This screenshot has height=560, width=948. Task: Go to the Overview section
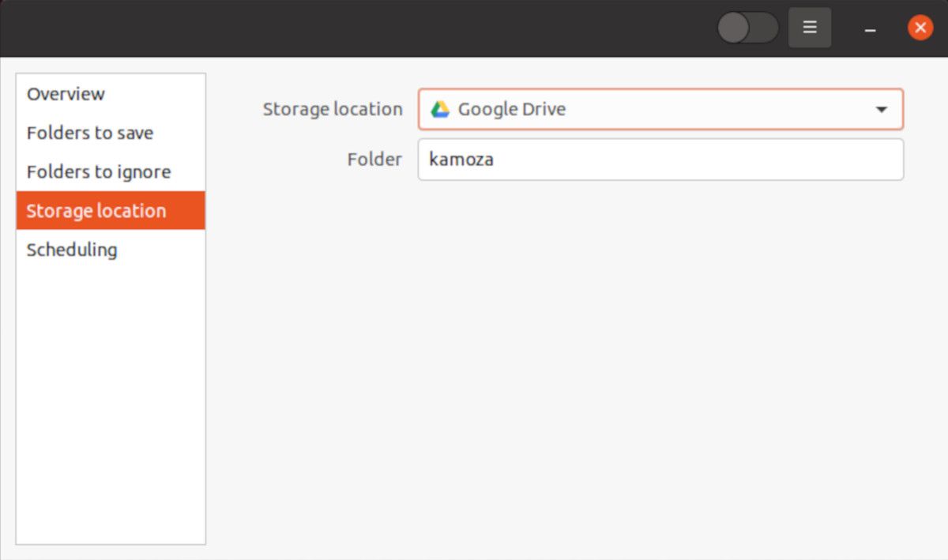click(66, 94)
